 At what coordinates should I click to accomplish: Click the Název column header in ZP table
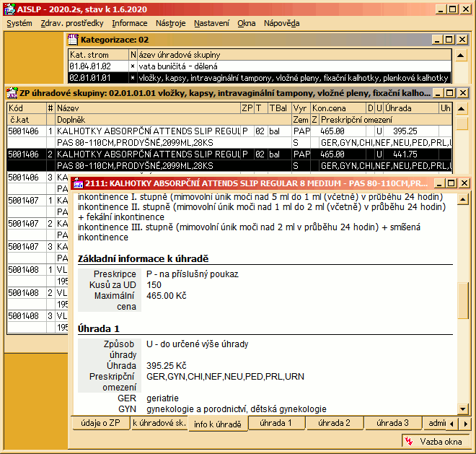tap(148, 108)
